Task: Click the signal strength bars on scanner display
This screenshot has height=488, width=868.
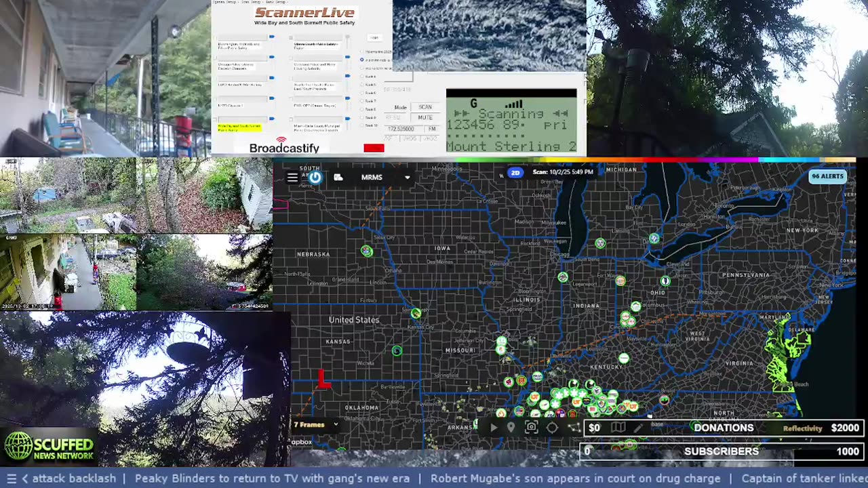Action: pos(514,104)
